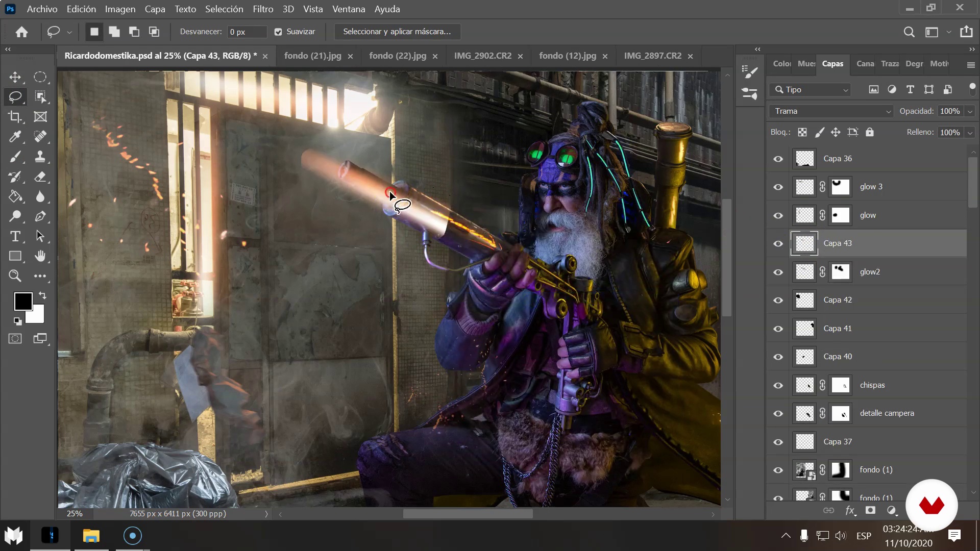Viewport: 980px width, 551px height.
Task: Click the Add to selection button
Action: coord(114,32)
